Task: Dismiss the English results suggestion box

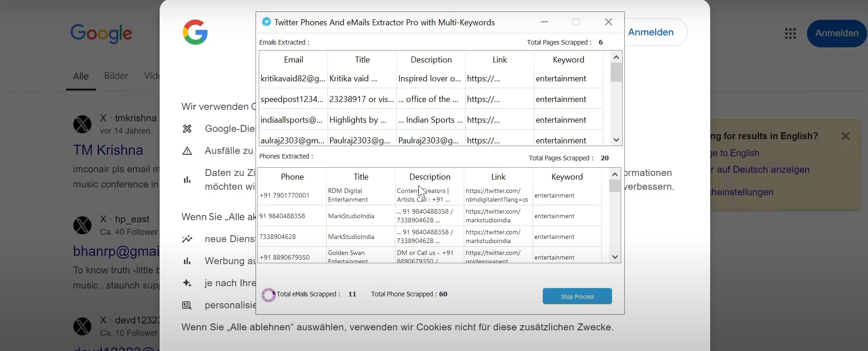Action: [x=845, y=136]
